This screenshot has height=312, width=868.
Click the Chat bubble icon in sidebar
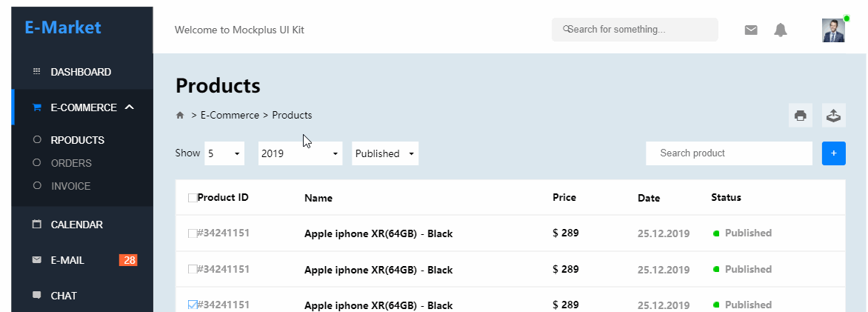point(37,295)
